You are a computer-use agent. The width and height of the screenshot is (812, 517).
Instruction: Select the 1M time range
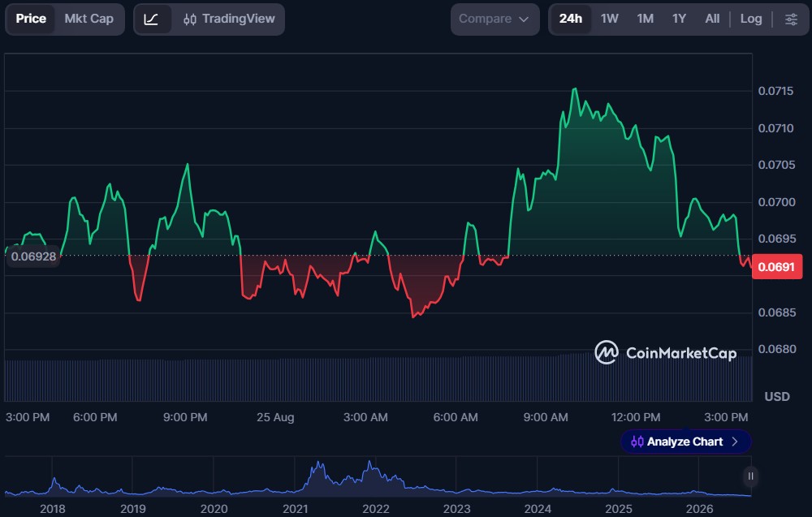pyautogui.click(x=645, y=19)
